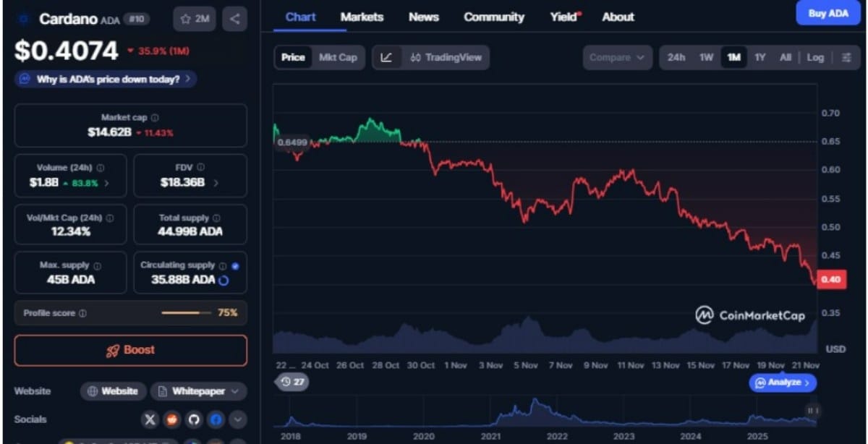Click the Boost button
The width and height of the screenshot is (868, 444).
[x=131, y=350]
